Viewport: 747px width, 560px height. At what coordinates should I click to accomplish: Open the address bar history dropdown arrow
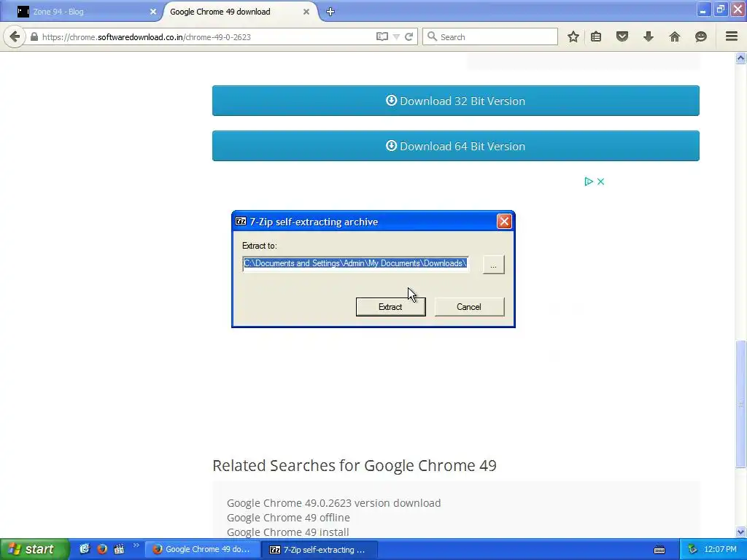396,37
